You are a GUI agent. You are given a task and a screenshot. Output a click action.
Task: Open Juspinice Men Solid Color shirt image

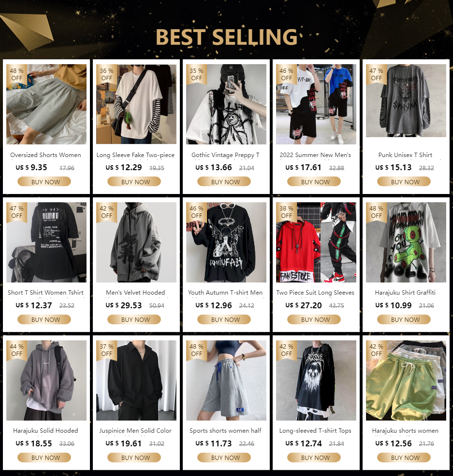coord(136,380)
